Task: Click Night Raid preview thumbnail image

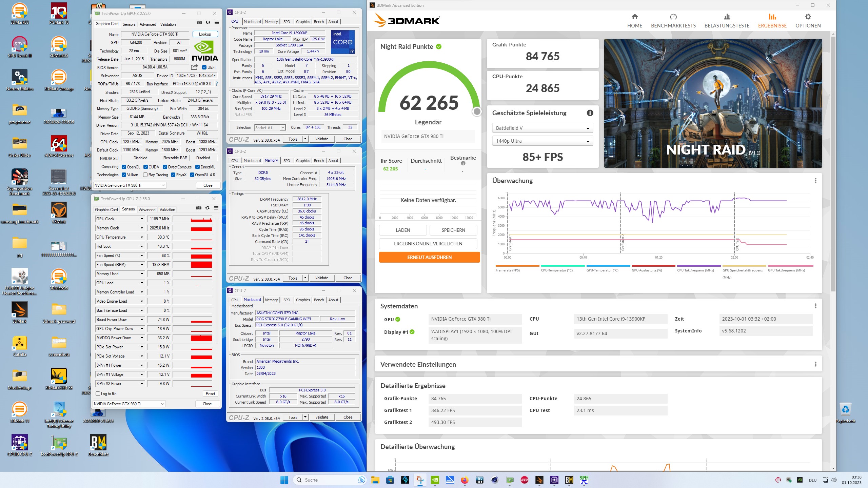Action: (713, 103)
